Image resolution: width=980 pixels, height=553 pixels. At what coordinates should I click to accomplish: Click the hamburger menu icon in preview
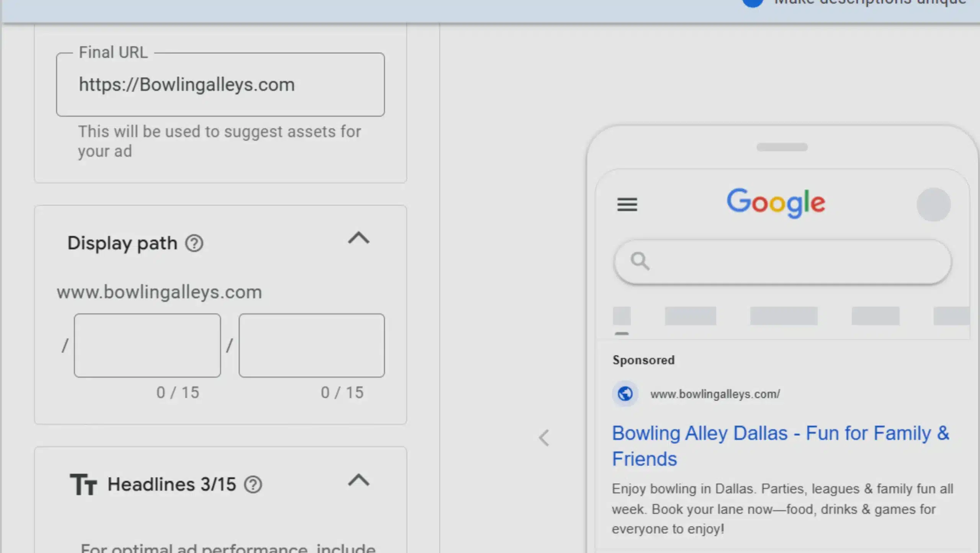coord(627,204)
